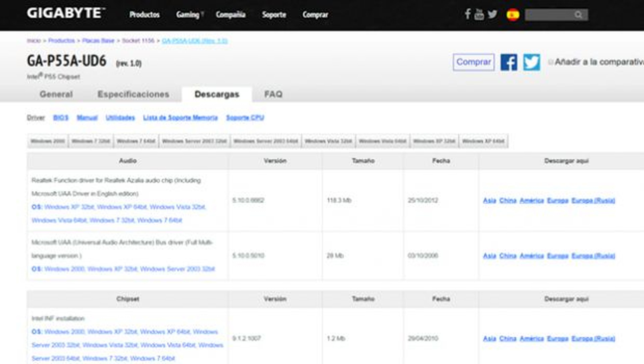
Task: Download Realtek audio driver from Asia
Action: [489, 200]
